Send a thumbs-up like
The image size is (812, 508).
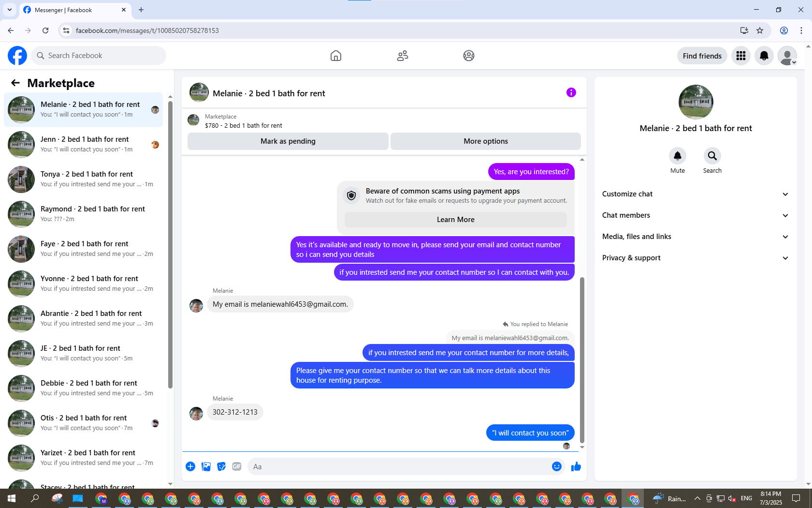576,466
